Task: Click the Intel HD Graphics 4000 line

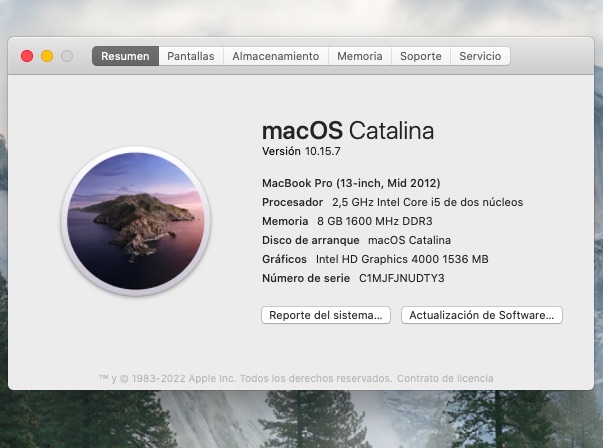Action: pyautogui.click(x=374, y=259)
